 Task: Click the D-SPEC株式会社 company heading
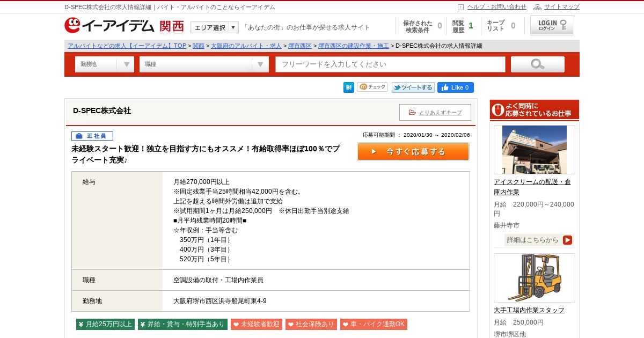pos(102,111)
